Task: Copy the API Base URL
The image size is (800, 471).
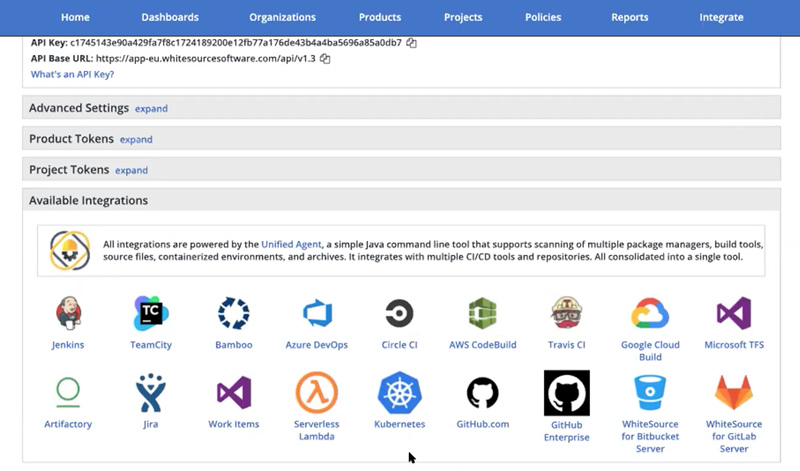Action: [325, 59]
